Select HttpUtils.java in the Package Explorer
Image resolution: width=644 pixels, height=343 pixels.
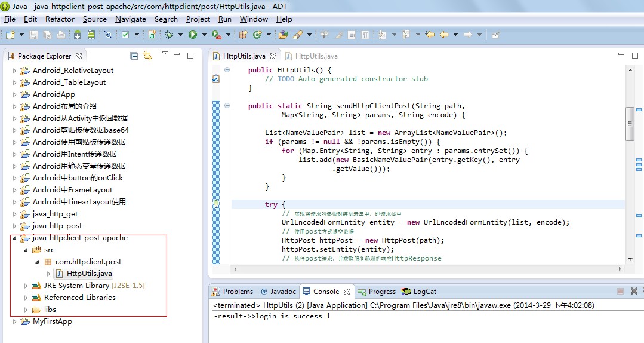(84, 274)
